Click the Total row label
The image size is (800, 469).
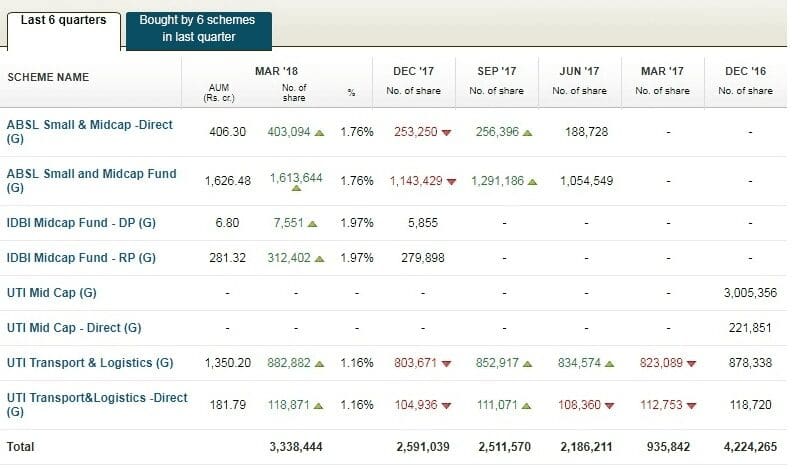click(x=20, y=447)
